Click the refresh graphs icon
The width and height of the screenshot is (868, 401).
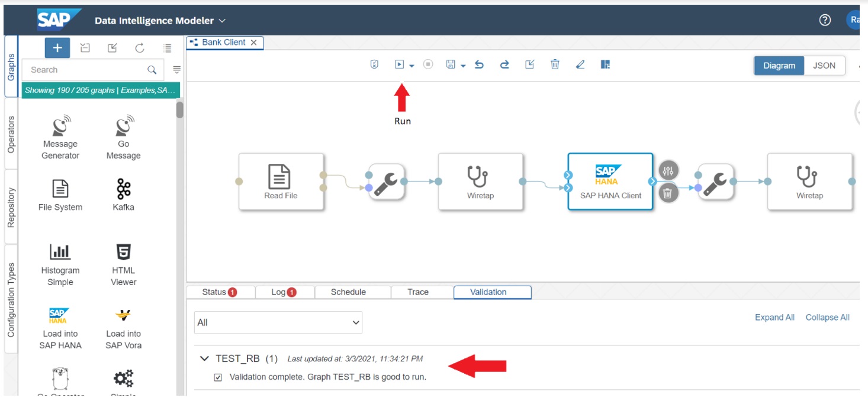[x=140, y=48]
